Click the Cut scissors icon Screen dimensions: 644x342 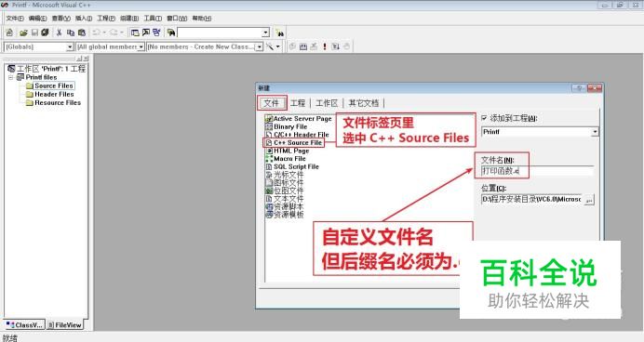coord(60,33)
